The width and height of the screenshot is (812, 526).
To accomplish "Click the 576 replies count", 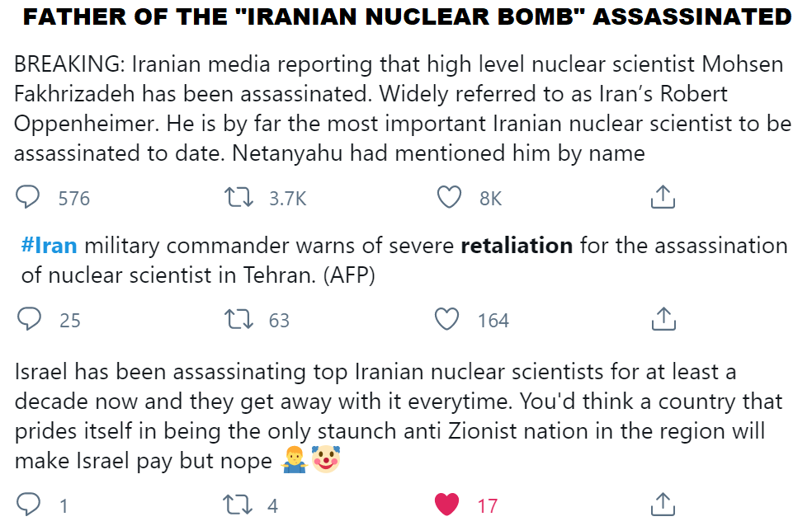I will [x=73, y=198].
